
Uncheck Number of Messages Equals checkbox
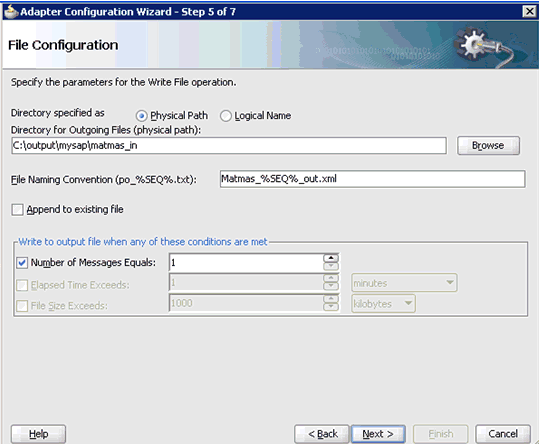(x=22, y=263)
